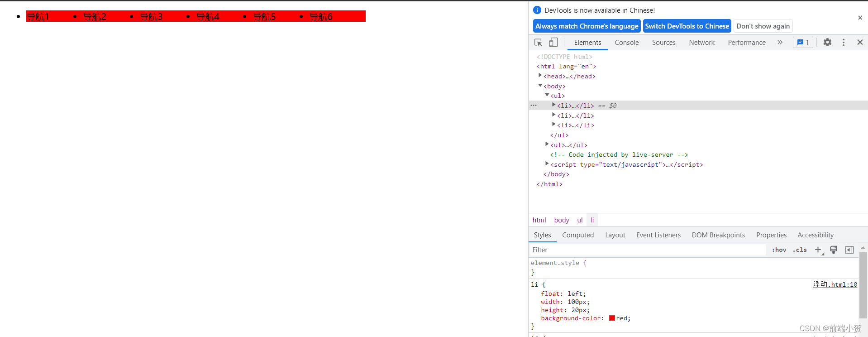Click Don't show again button

[763, 26]
